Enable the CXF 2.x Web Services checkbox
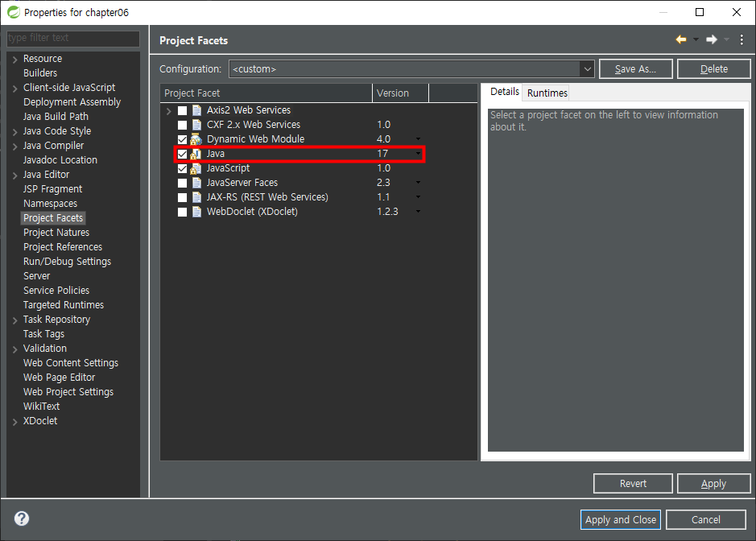This screenshot has width=756, height=541. pos(182,126)
